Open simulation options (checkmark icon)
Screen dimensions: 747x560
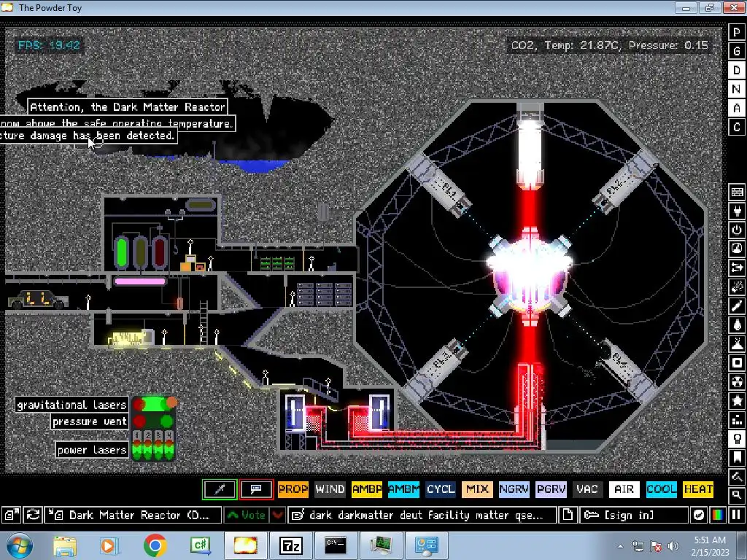coord(698,515)
